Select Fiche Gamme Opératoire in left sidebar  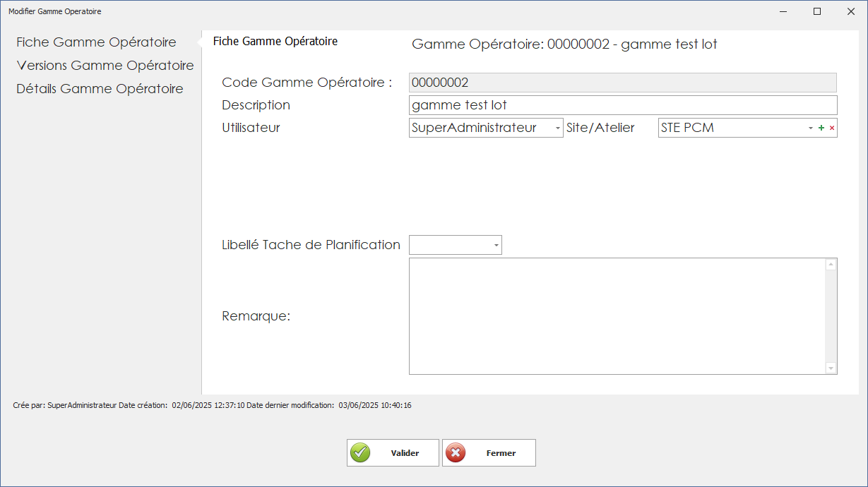pyautogui.click(x=96, y=42)
